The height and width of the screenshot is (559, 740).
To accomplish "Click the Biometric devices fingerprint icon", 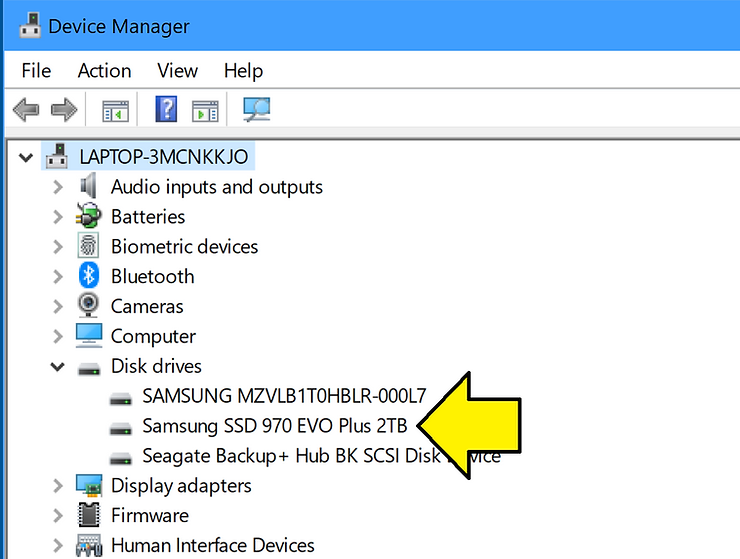I will 88,246.
